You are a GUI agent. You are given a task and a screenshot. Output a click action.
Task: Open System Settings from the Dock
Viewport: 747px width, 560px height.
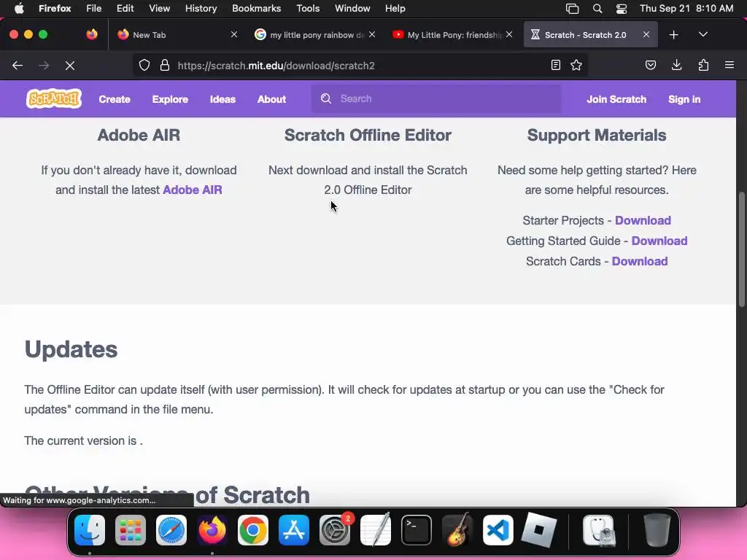[x=335, y=530]
